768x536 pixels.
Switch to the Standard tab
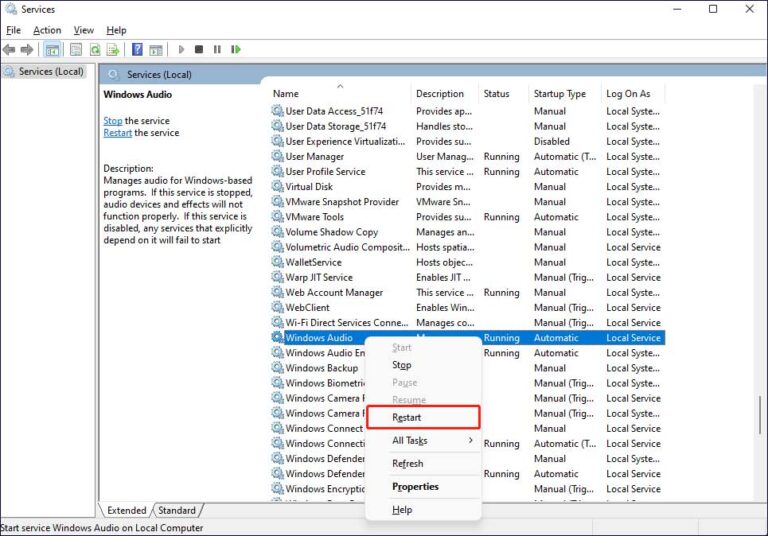[x=177, y=511]
